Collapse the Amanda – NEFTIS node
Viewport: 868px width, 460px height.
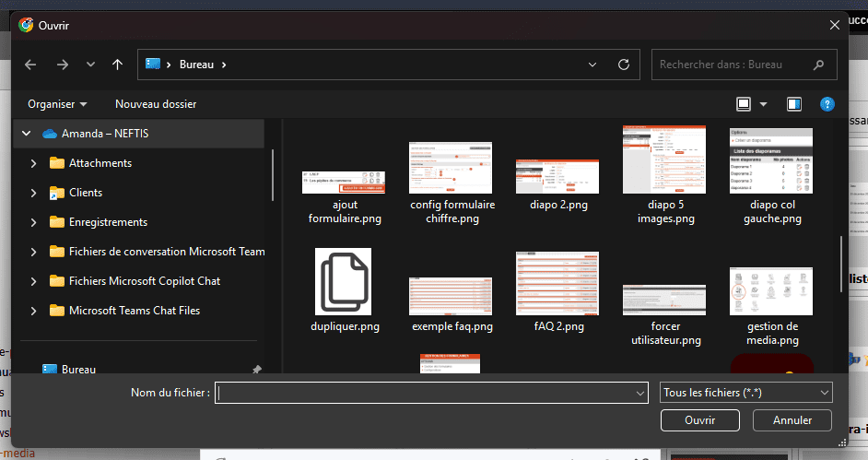[25, 134]
